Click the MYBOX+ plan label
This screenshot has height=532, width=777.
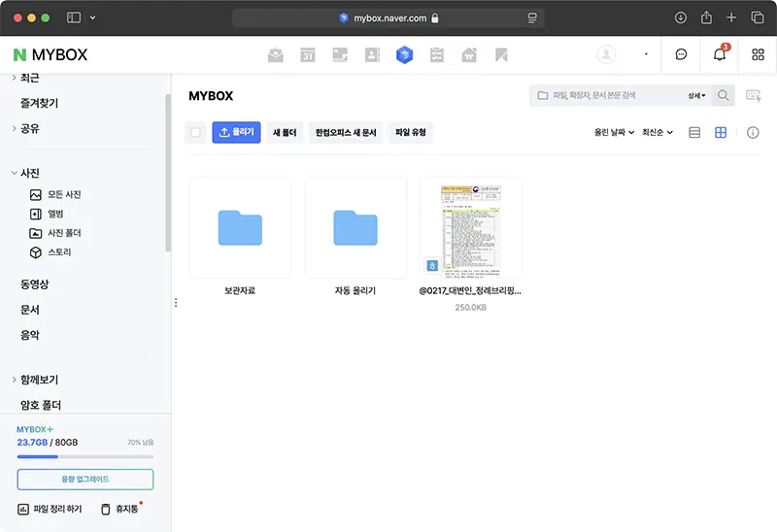[35, 429]
